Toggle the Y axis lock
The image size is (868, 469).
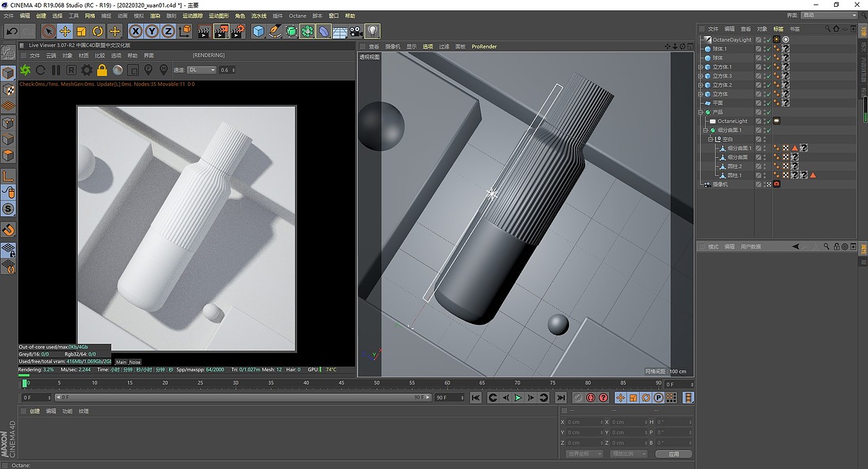click(152, 31)
